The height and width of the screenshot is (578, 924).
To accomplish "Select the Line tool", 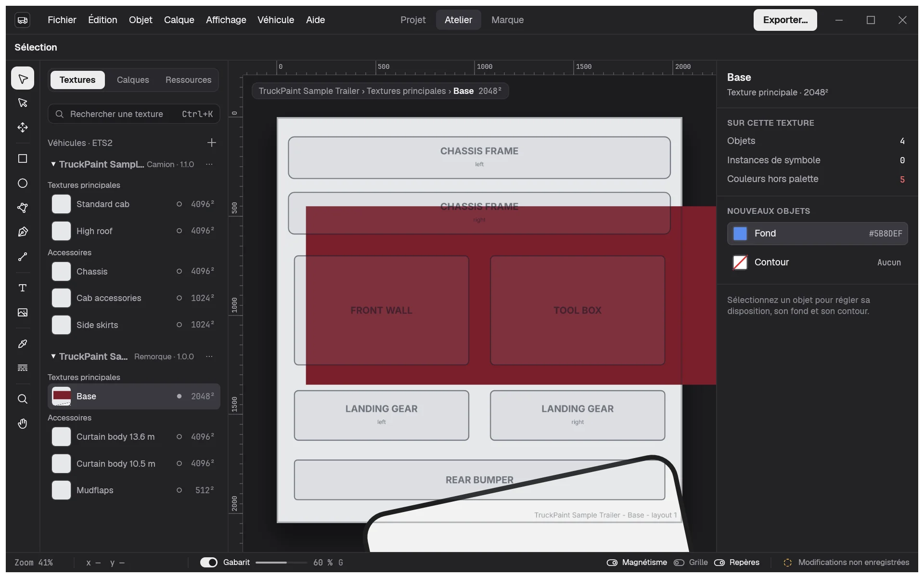I will tap(23, 257).
